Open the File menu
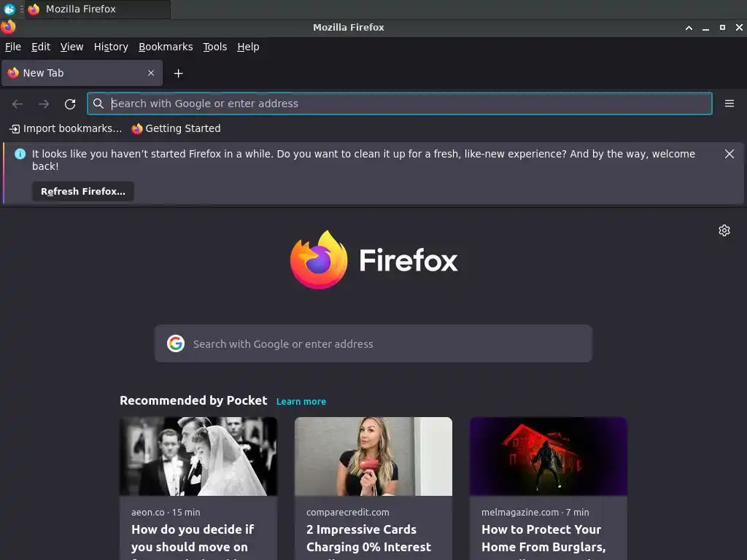This screenshot has height=560, width=747. [x=13, y=47]
